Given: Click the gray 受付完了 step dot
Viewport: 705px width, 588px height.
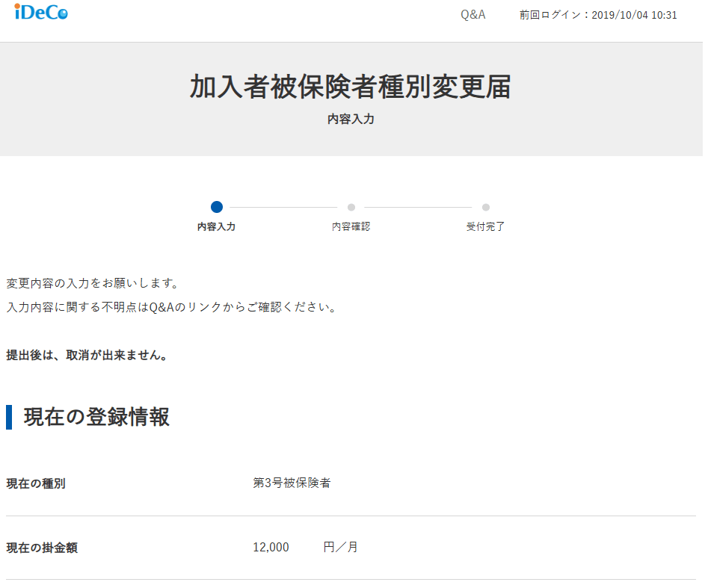Looking at the screenshot, I should (x=486, y=207).
